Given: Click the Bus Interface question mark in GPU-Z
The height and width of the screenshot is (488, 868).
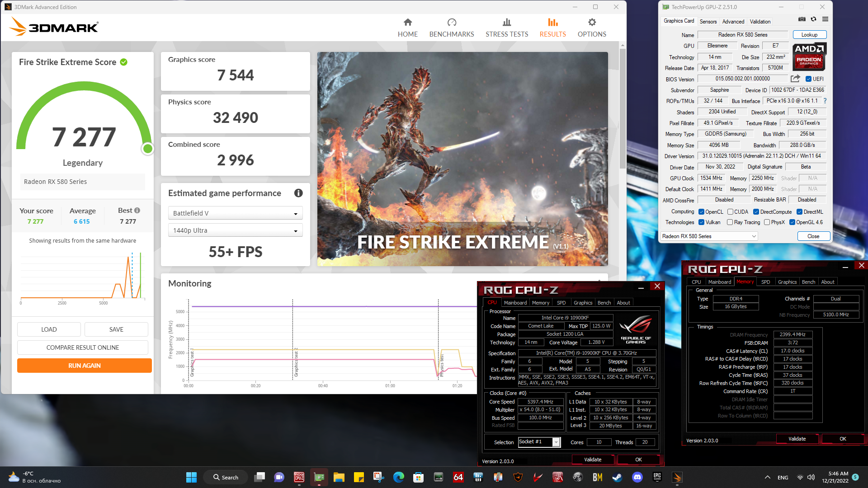Looking at the screenshot, I should pyautogui.click(x=825, y=101).
